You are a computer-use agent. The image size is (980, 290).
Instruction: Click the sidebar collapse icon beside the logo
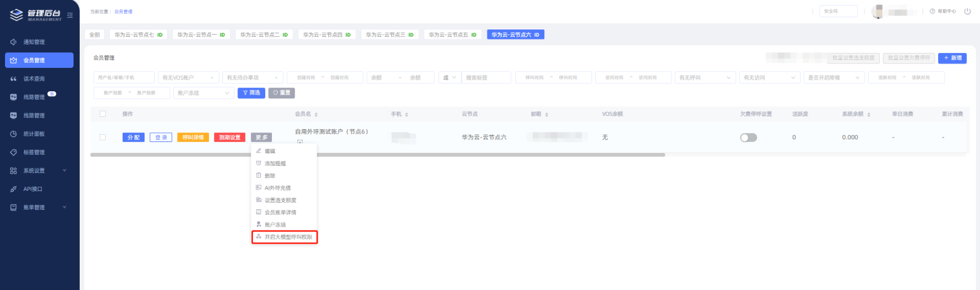[x=70, y=15]
